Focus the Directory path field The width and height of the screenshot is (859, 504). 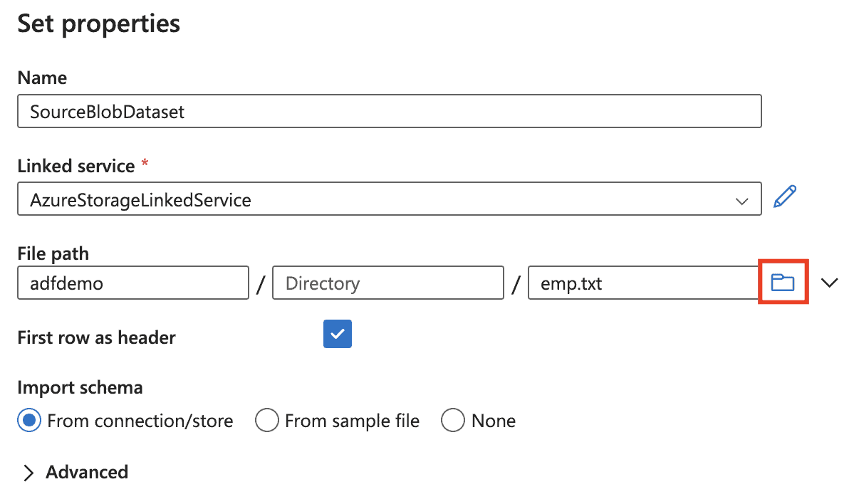pyautogui.click(x=387, y=283)
